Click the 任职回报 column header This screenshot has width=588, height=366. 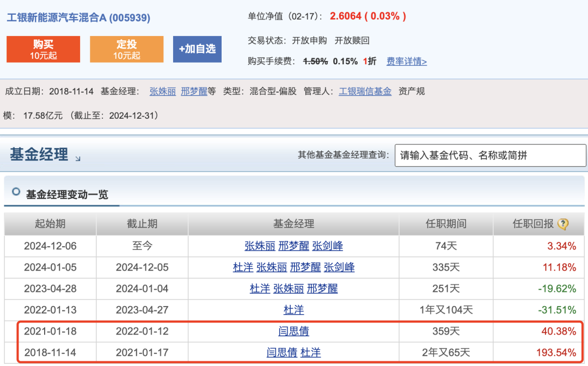pos(533,224)
